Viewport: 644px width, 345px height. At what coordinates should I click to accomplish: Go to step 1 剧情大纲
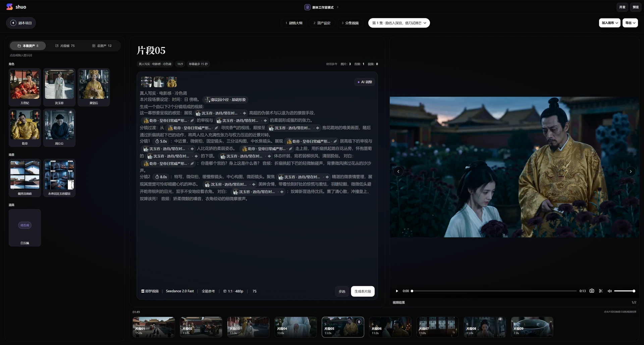tap(294, 23)
